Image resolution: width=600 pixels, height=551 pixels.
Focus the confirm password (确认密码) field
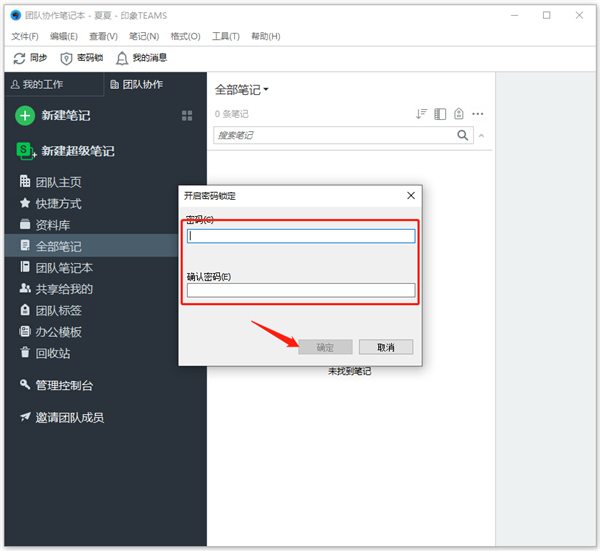click(x=301, y=290)
